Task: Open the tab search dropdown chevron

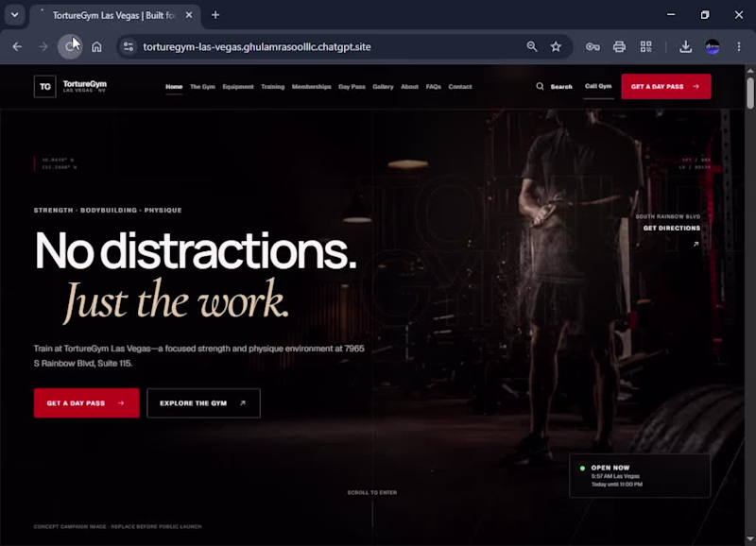Action: (15, 15)
